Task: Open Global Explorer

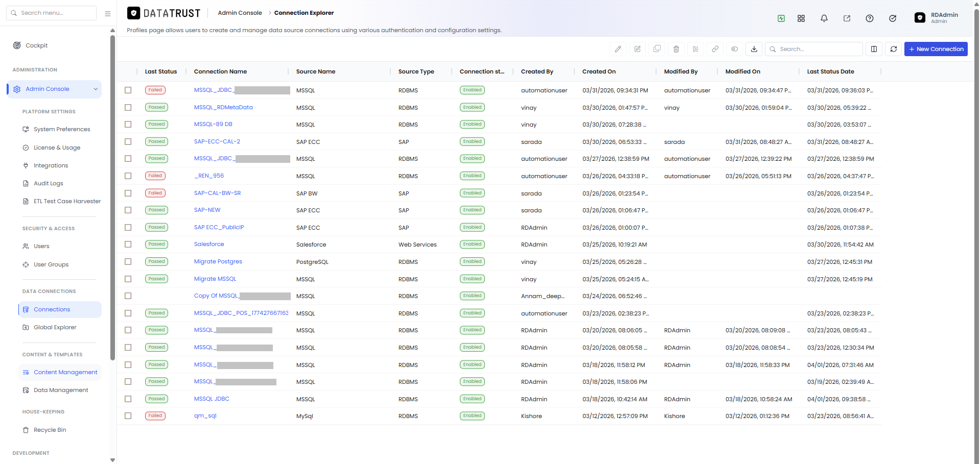Action: 55,327
